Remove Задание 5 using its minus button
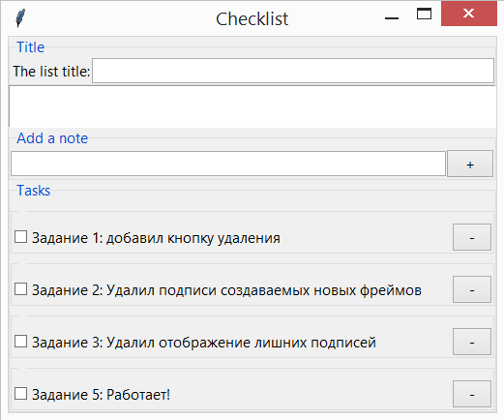Image resolution: width=504 pixels, height=420 pixels. point(472,394)
